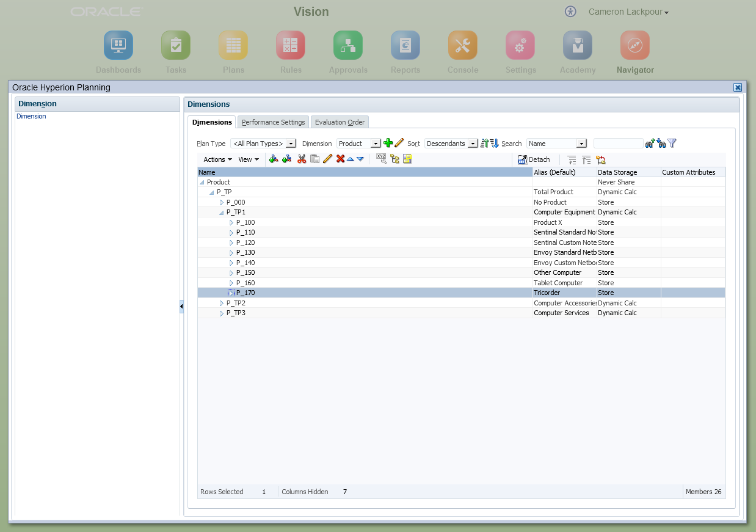Click the Sort Ascending icon
Viewport: 756px width, 532px height.
coord(485,143)
